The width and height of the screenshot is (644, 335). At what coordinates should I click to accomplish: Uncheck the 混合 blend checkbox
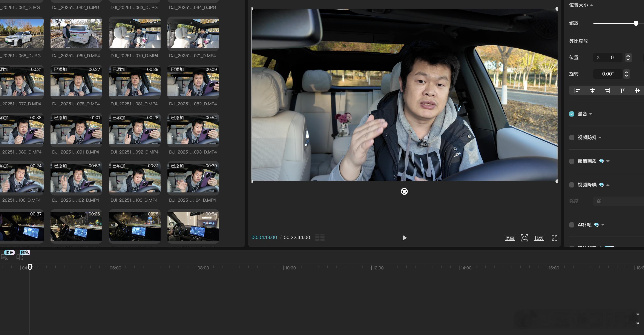(x=572, y=114)
